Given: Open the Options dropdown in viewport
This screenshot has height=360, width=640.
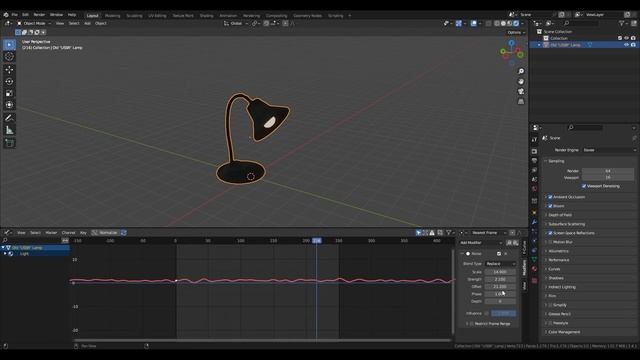Looking at the screenshot, I should coord(516,32).
